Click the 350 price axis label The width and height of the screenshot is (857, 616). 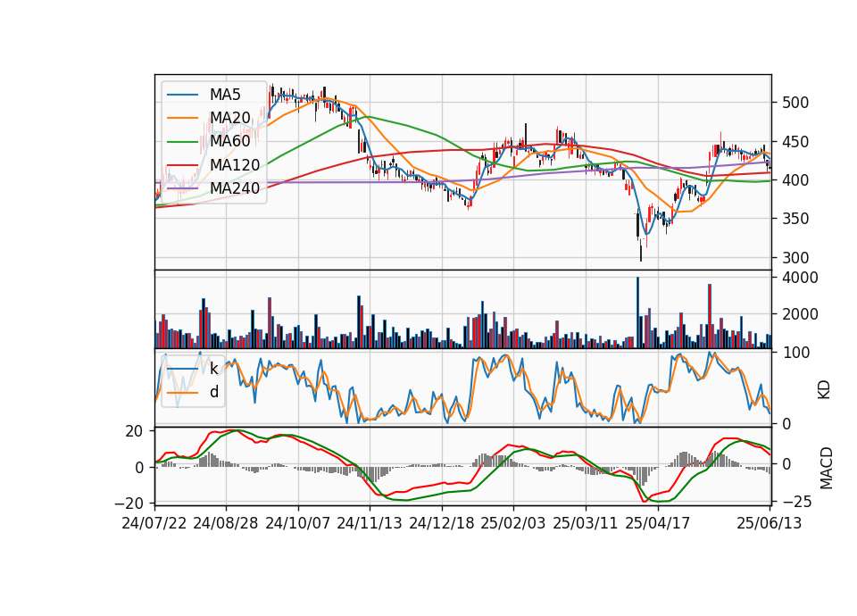point(795,219)
